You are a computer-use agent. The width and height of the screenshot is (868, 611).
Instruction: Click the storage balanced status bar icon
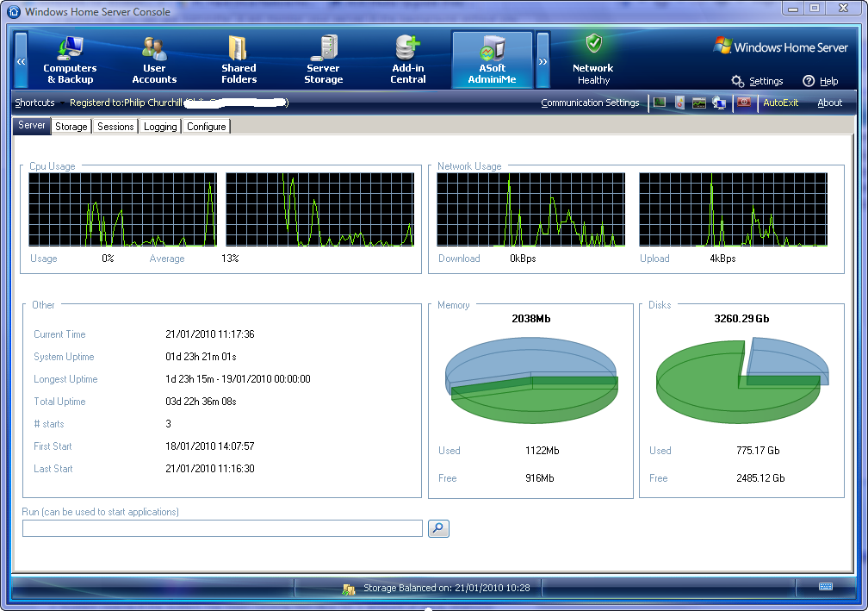click(349, 589)
